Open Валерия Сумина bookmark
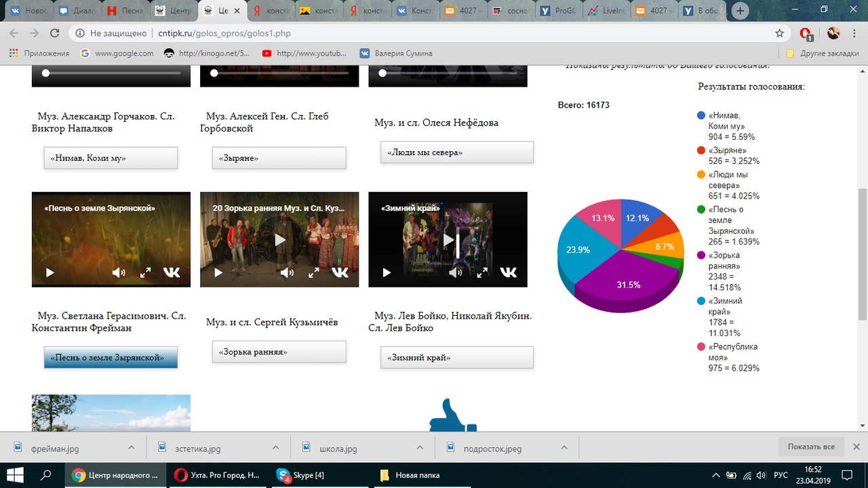Viewport: 868px width, 488px height. [x=396, y=53]
